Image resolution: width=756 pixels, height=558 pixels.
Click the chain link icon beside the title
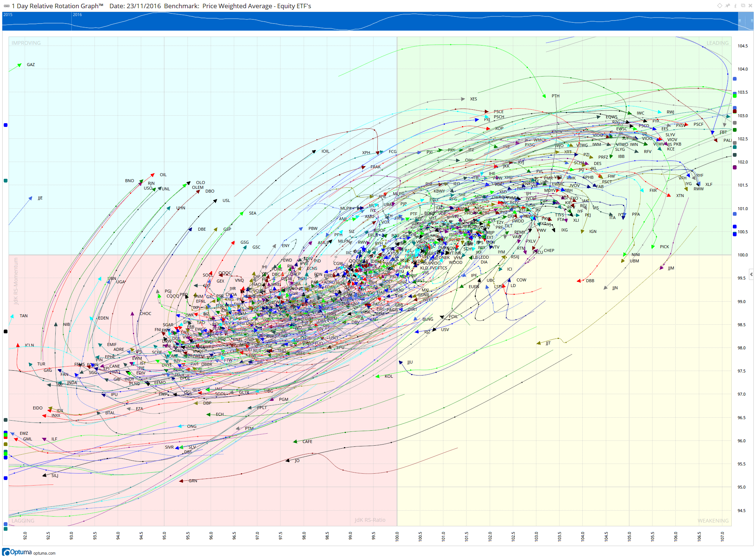pos(6,6)
